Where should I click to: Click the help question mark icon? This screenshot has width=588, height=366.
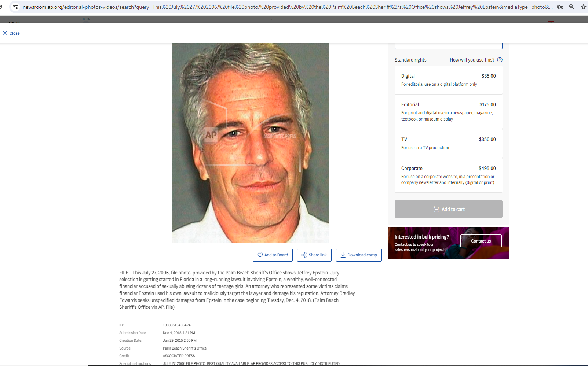tap(500, 60)
